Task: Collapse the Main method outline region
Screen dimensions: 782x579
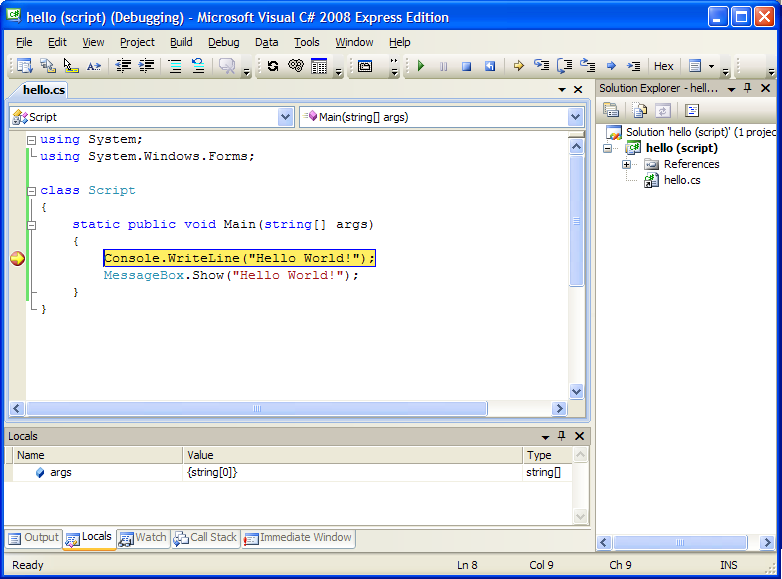Action: (x=31, y=225)
